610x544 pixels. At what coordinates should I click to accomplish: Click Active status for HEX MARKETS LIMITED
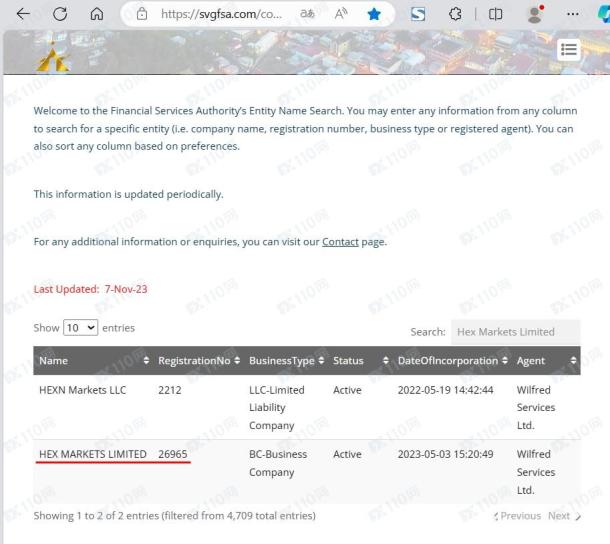347,454
